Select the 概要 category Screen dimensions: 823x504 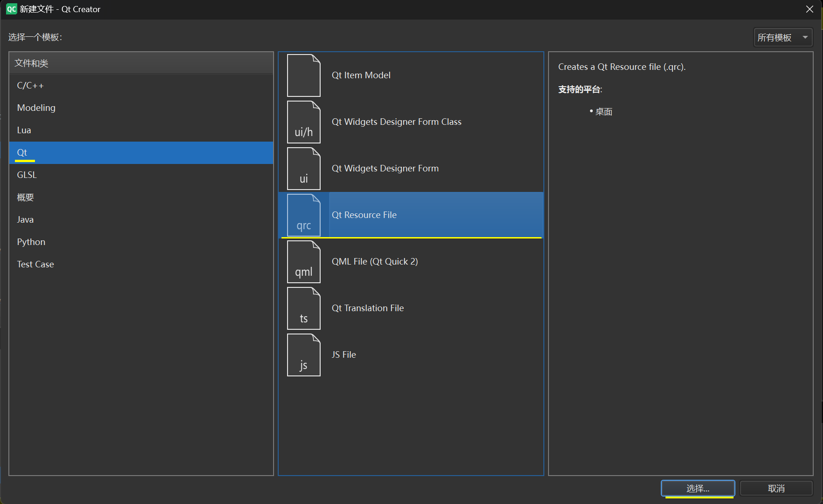pyautogui.click(x=141, y=198)
